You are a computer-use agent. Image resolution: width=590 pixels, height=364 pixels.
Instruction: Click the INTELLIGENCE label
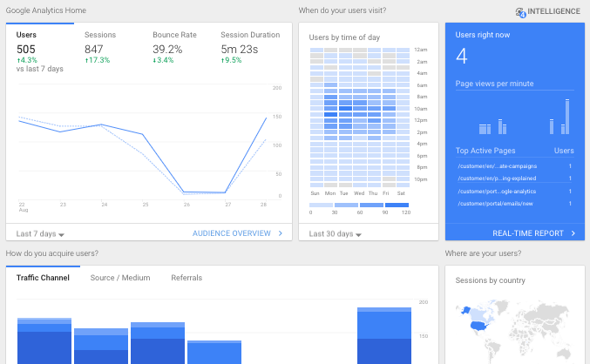[x=553, y=11]
